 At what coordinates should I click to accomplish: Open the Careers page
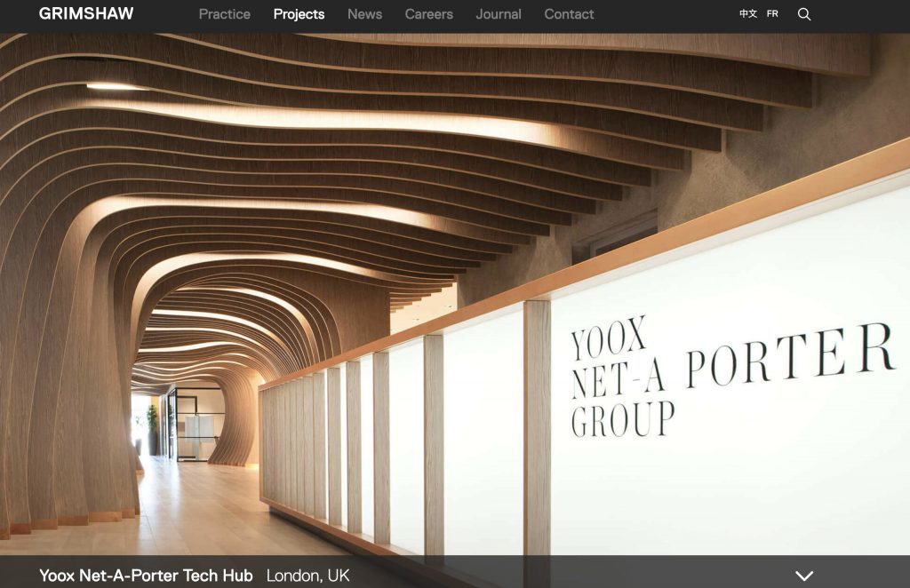point(429,14)
